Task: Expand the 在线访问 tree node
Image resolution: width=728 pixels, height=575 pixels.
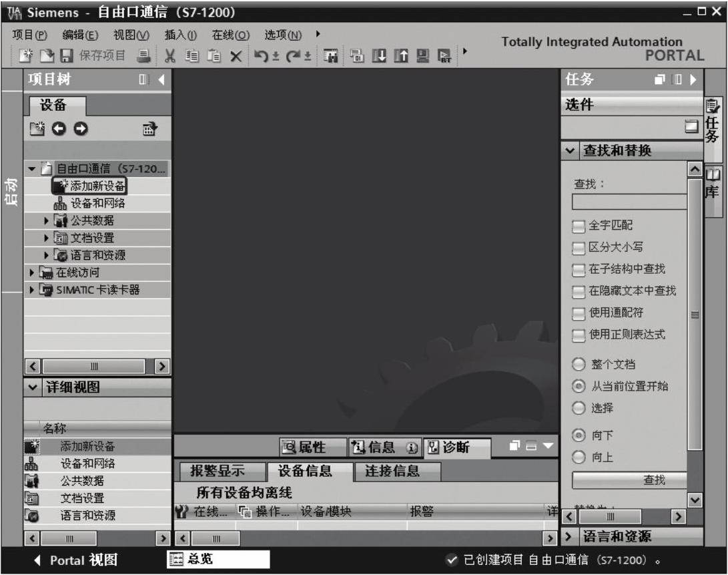Action: tap(31, 272)
